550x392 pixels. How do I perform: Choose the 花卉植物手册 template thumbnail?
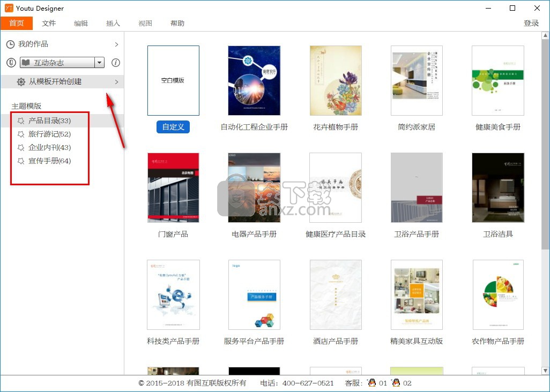pos(336,80)
